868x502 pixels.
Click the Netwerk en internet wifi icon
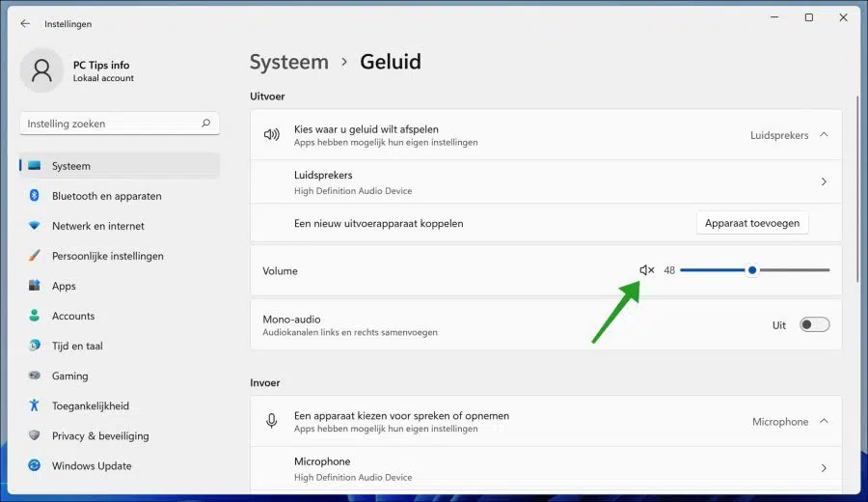(35, 226)
